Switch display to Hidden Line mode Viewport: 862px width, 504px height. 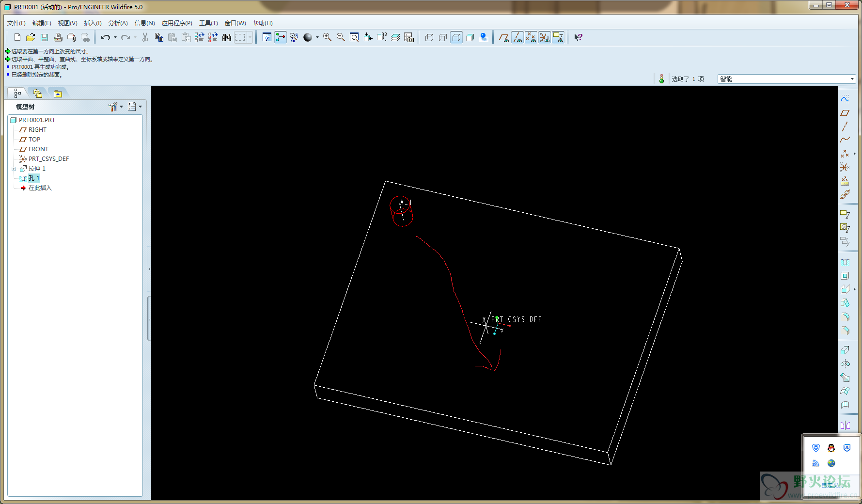[443, 37]
